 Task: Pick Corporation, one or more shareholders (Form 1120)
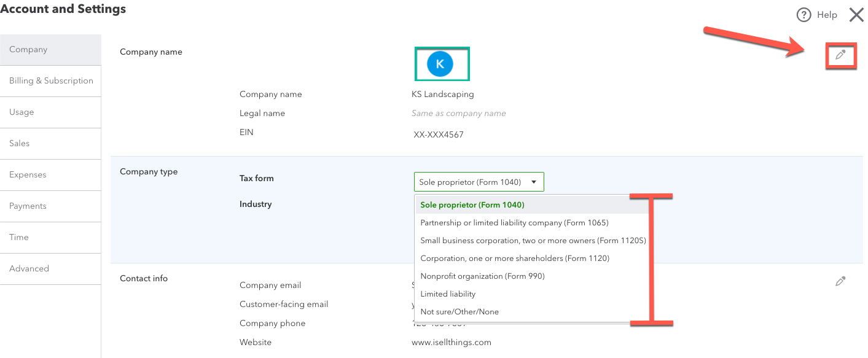pyautogui.click(x=514, y=259)
